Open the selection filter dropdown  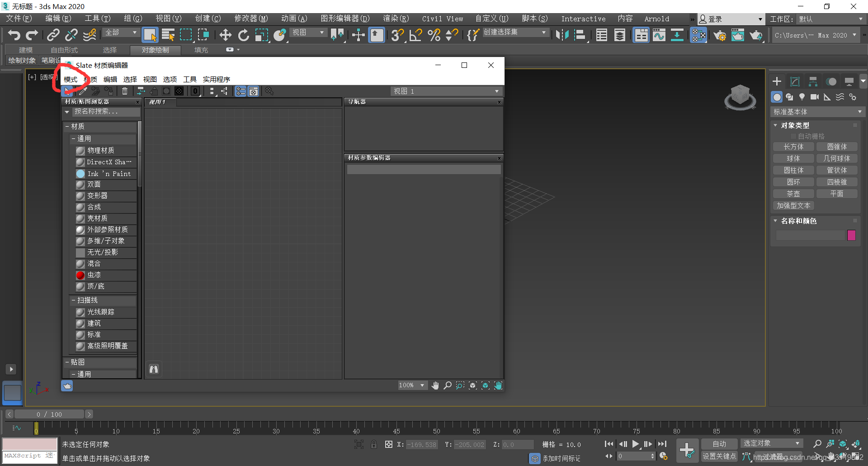[122, 33]
